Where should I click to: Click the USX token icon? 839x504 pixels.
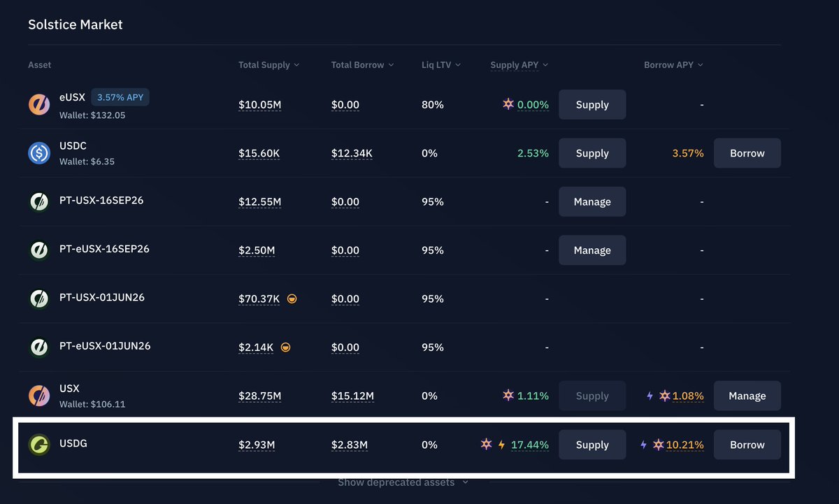coord(39,396)
